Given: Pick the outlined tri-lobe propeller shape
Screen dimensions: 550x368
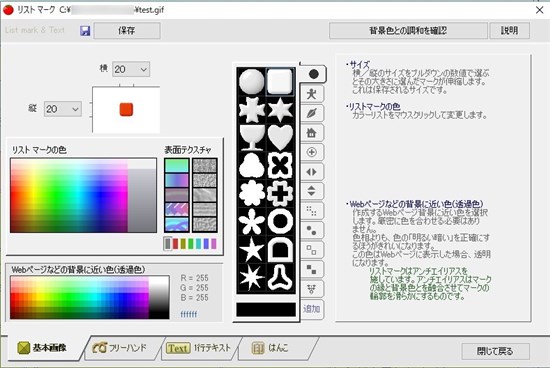Looking at the screenshot, I should [280, 277].
